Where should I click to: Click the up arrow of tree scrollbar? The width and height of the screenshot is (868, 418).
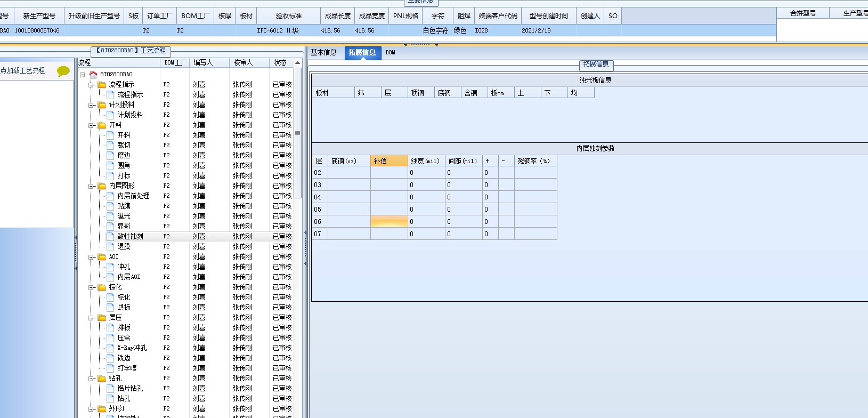(x=298, y=63)
